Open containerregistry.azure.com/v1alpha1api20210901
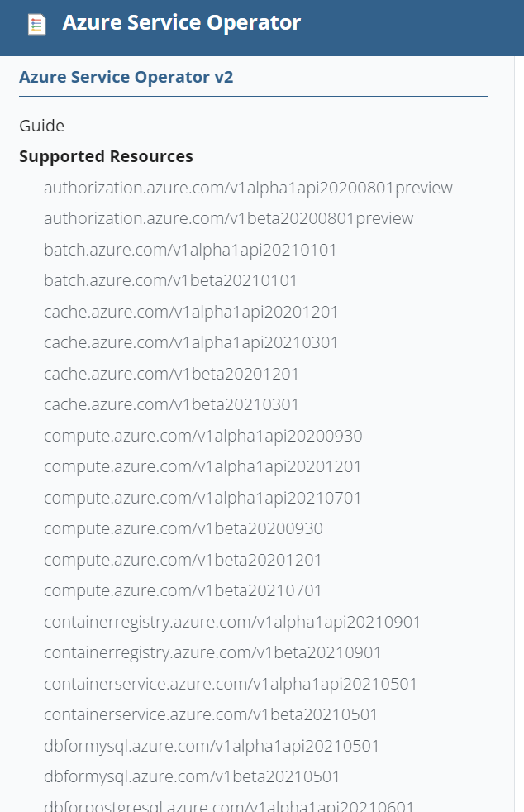The image size is (524, 812). 233,621
